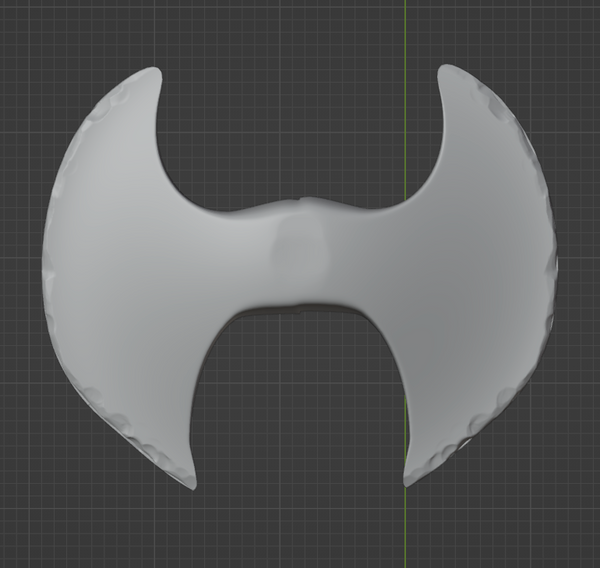Click the lower-right blade tip
Image resolution: width=600 pixels, height=568 pixels.
pyautogui.click(x=409, y=479)
